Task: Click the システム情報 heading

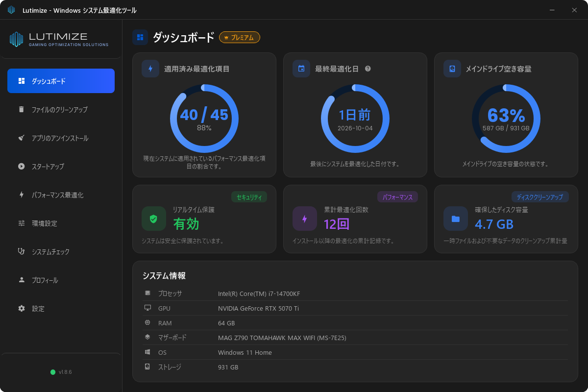Action: point(164,276)
